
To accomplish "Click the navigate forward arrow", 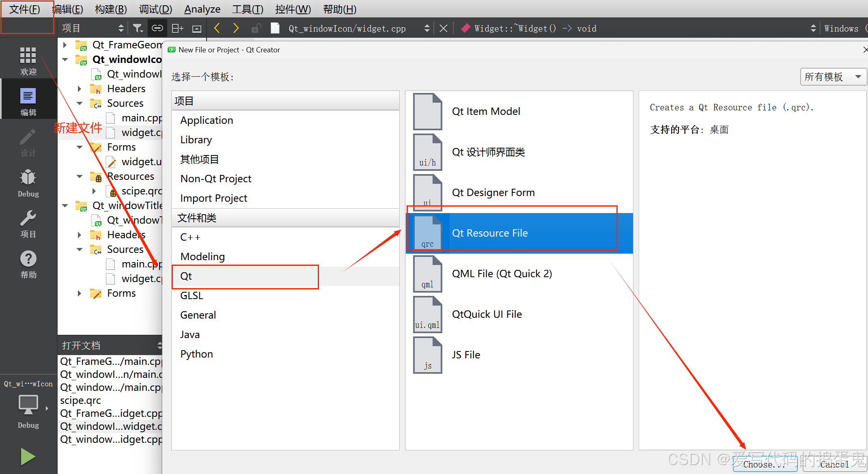I will point(236,28).
